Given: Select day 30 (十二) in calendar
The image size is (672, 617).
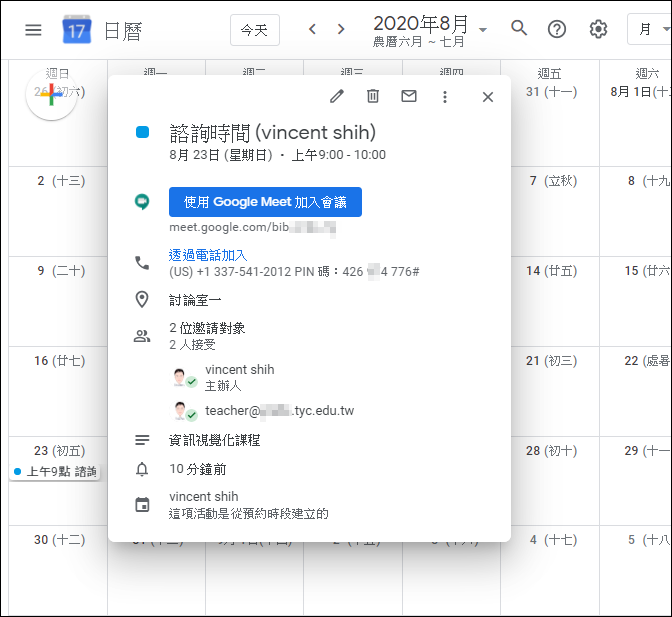Looking at the screenshot, I should (x=60, y=540).
